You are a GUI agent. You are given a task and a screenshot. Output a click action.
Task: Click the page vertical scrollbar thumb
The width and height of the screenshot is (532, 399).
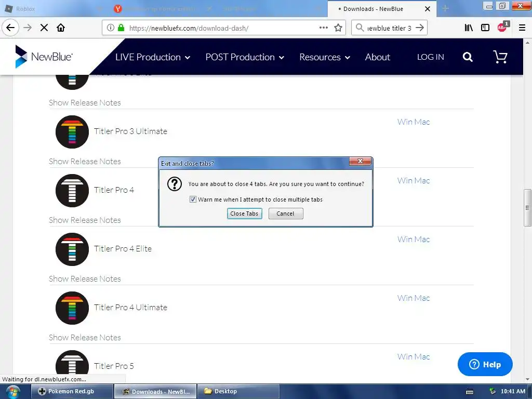click(x=527, y=208)
